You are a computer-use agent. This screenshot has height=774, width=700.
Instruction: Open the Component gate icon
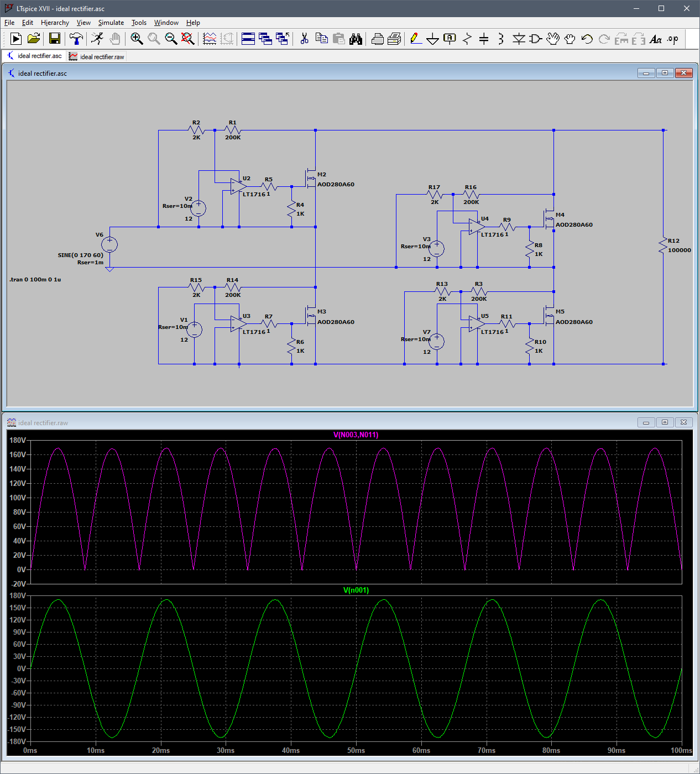[x=535, y=39]
